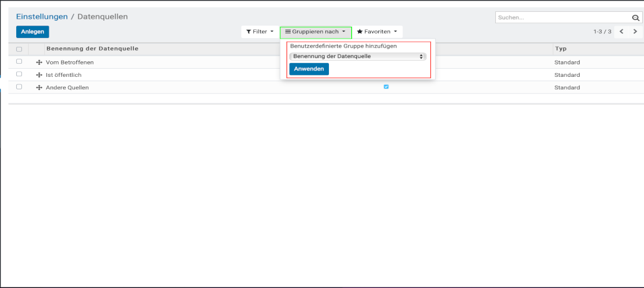Collapse the Gruppieren nach dropdown
644x288 pixels.
[x=316, y=31]
